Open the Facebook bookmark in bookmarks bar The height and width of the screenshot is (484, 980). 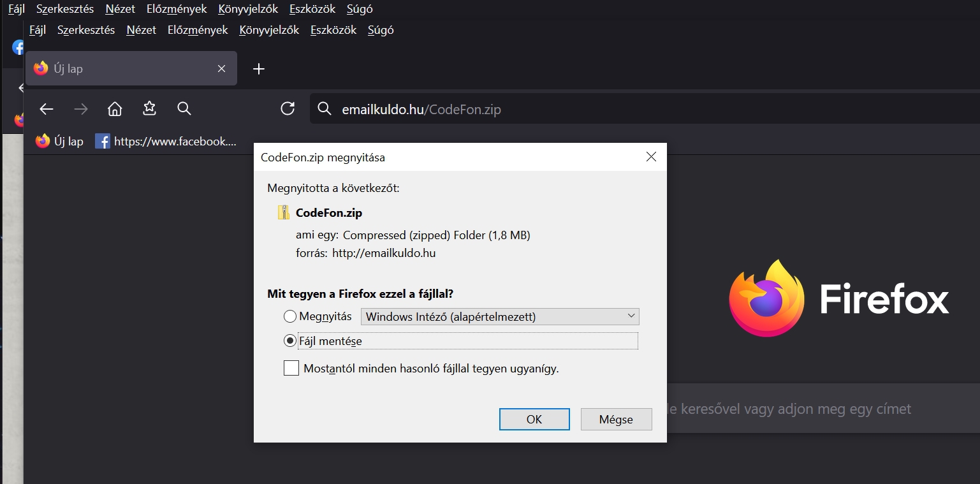pos(166,142)
